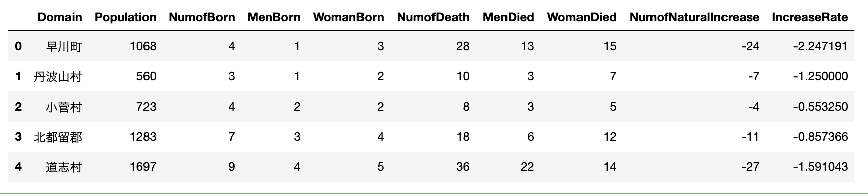Select the WomanBorn column header

(x=348, y=17)
